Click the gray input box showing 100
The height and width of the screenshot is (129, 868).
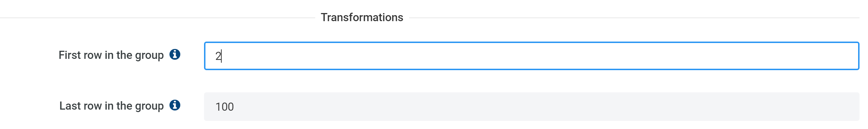click(532, 107)
